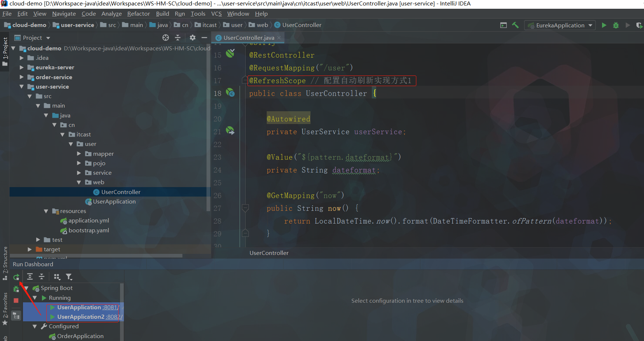
Task: Close the UserController.java tab
Action: [x=279, y=38]
